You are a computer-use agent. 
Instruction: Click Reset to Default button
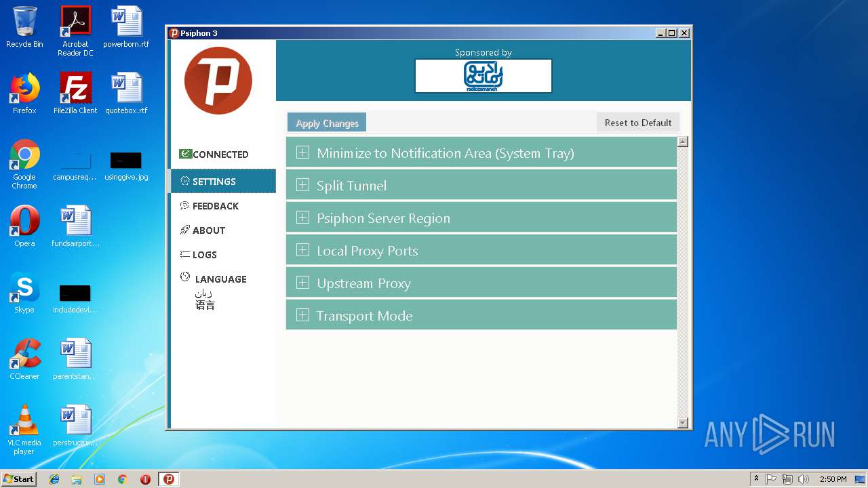[638, 123]
